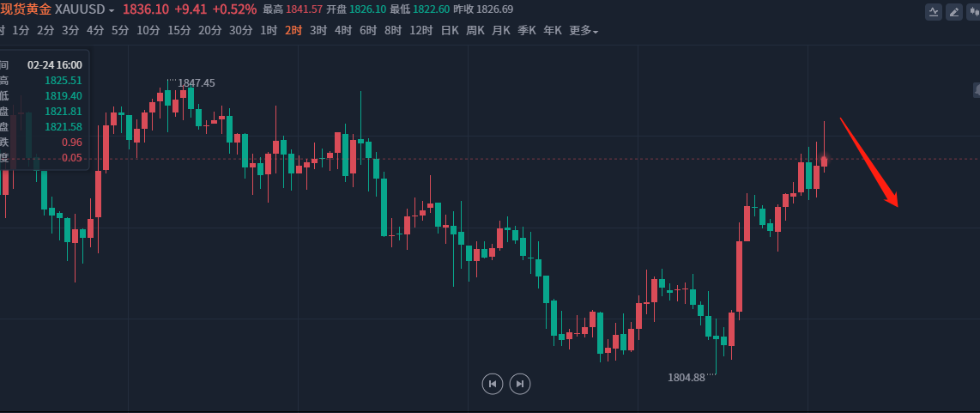Screen dimensions: 980x413
Task: Click the tooltip value 1819.40
Action: [x=64, y=96]
